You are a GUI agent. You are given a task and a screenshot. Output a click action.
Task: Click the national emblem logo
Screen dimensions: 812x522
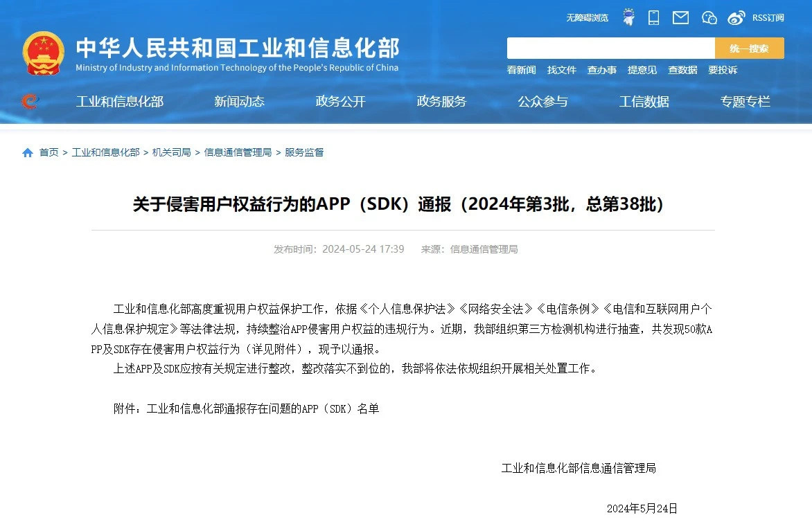click(x=44, y=53)
